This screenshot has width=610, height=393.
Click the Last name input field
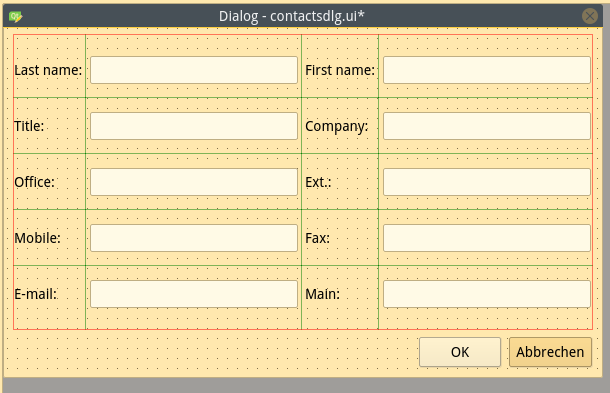click(194, 70)
